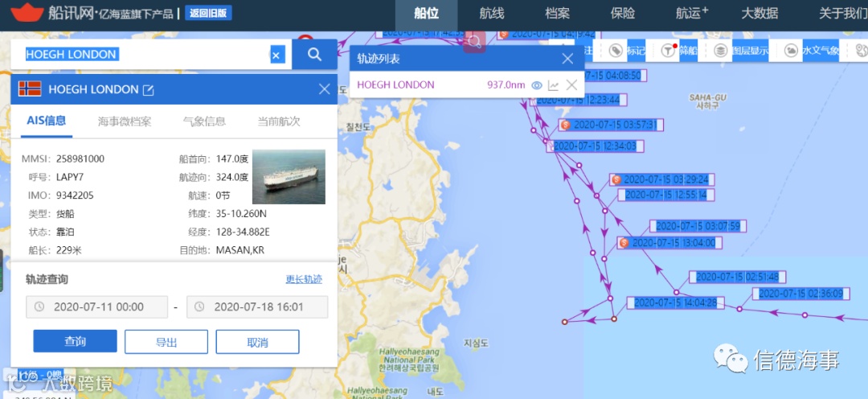Click the track label 2020-07-15 02:36:09
Viewport: 868px width, 399px height.
(x=801, y=294)
